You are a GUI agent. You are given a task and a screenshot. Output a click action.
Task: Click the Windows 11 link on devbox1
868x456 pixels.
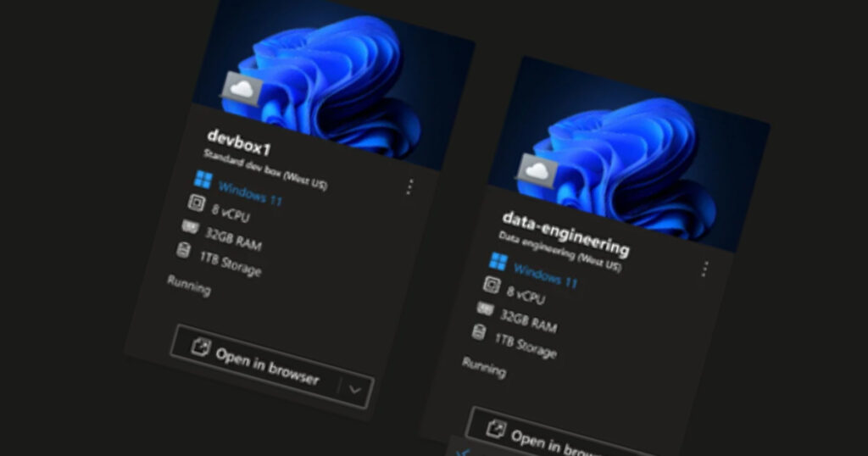(x=251, y=194)
